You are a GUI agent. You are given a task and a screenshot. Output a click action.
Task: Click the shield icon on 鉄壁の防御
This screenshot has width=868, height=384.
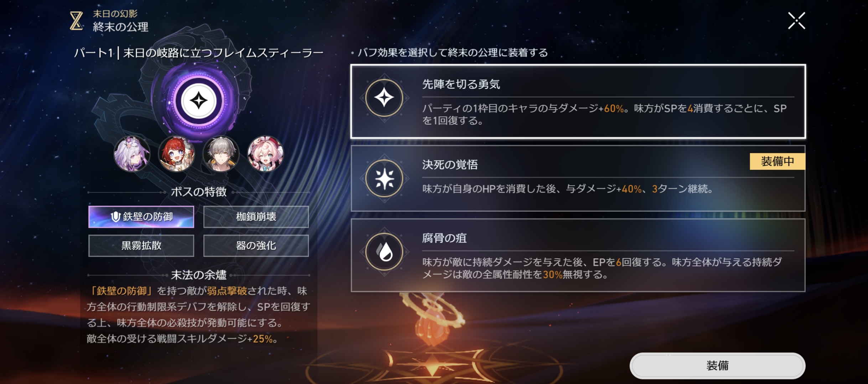115,216
